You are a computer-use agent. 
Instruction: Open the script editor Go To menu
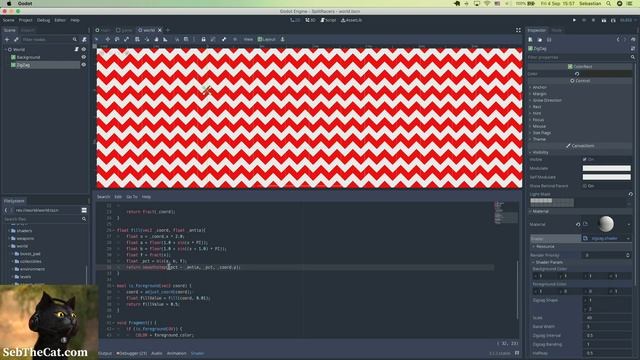pos(132,197)
